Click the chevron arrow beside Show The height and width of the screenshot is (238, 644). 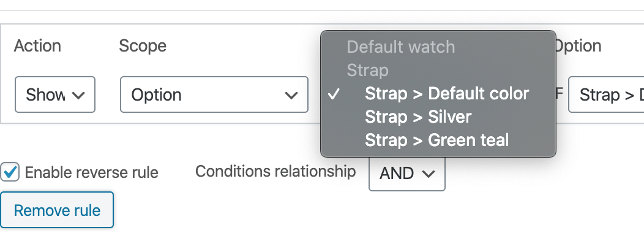point(78,95)
